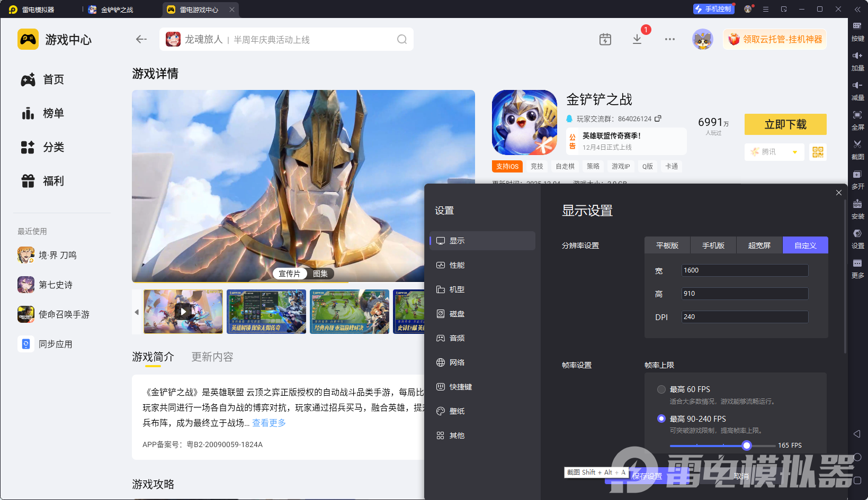Open the downloads manager icon
Screen dimensions: 868x500
(x=637, y=40)
